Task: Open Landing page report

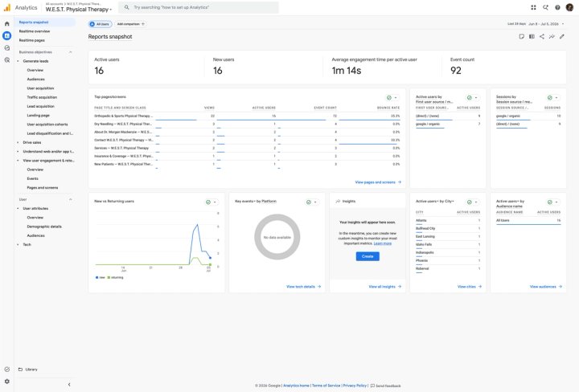Action: (x=38, y=116)
